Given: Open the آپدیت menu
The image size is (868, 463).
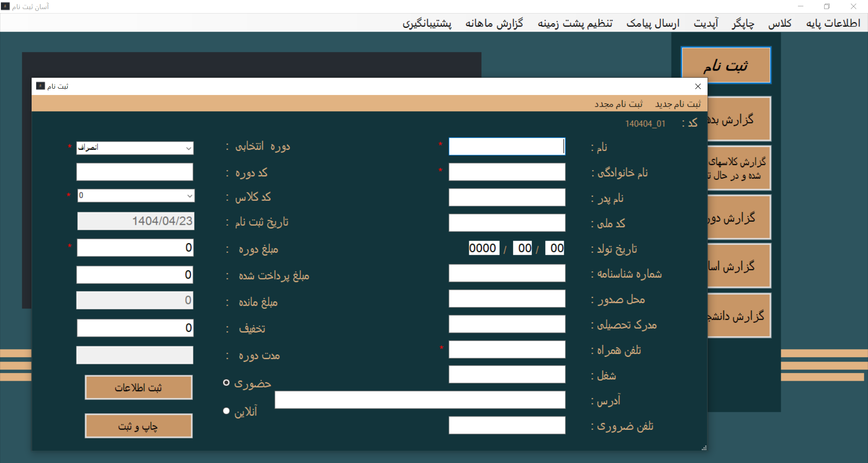Looking at the screenshot, I should [x=706, y=23].
